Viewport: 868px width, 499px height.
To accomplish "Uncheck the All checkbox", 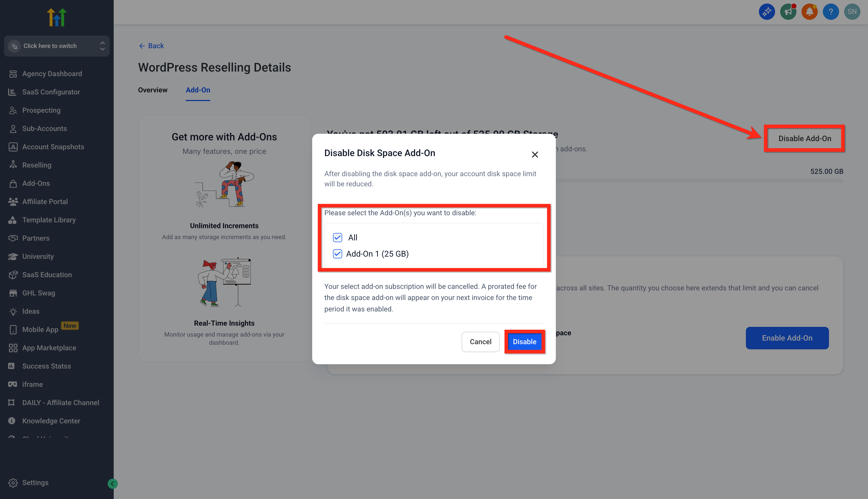I will coord(338,238).
